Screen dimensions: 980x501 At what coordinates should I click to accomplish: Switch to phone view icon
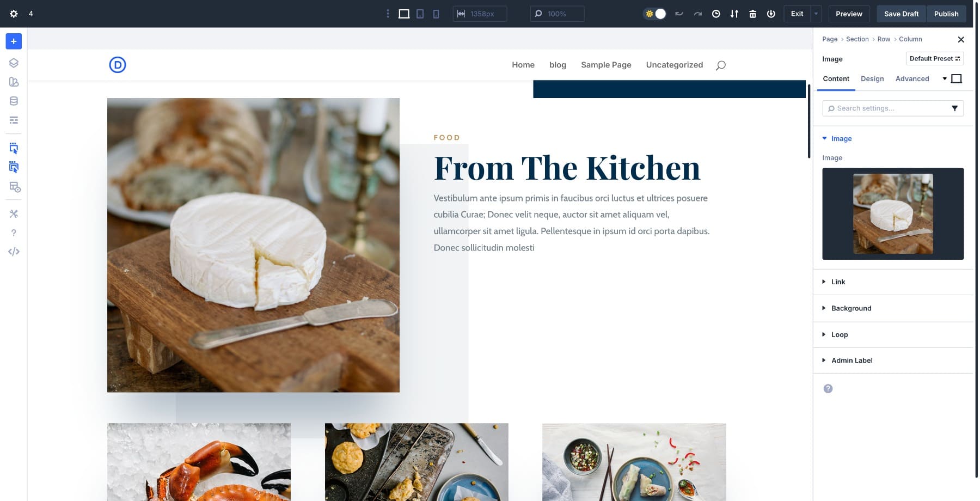pyautogui.click(x=436, y=14)
